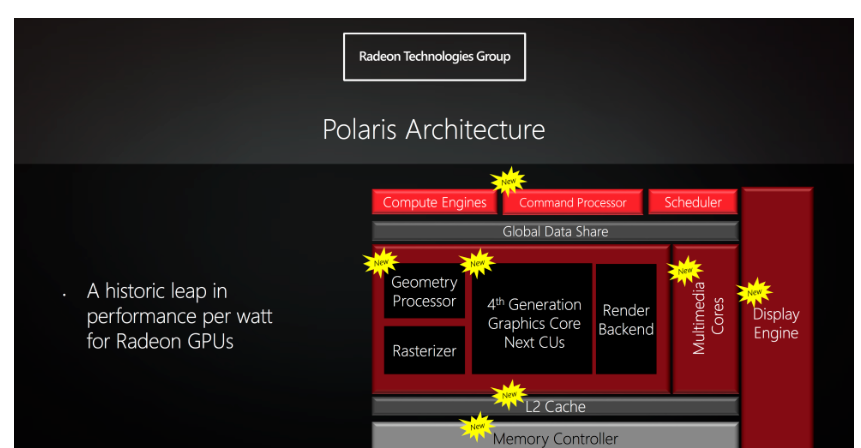Click the Memory Controller bar
This screenshot has width=861, height=448.
555,436
